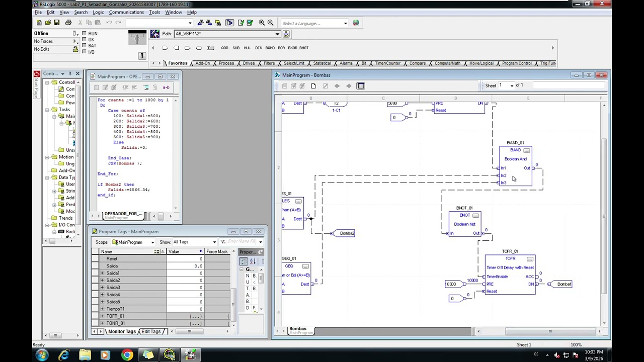Open the Offline controller status dropdown
644x362 pixels.
pyautogui.click(x=75, y=34)
